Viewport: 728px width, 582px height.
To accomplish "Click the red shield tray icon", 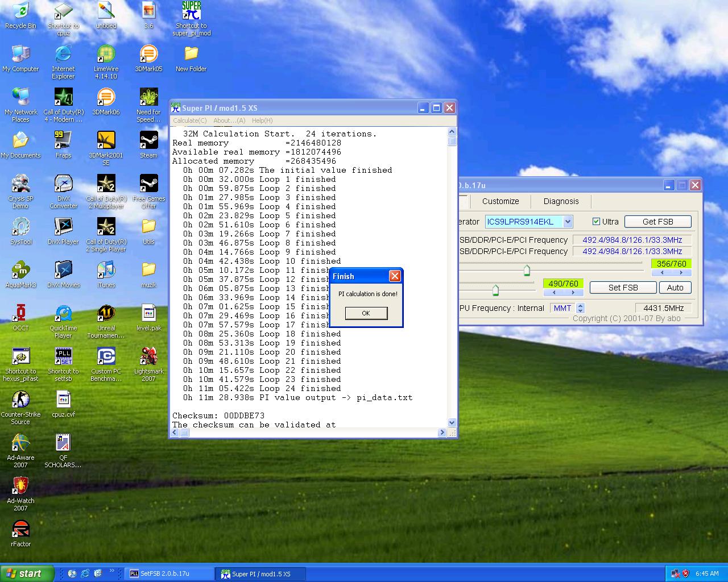I will pyautogui.click(x=685, y=573).
